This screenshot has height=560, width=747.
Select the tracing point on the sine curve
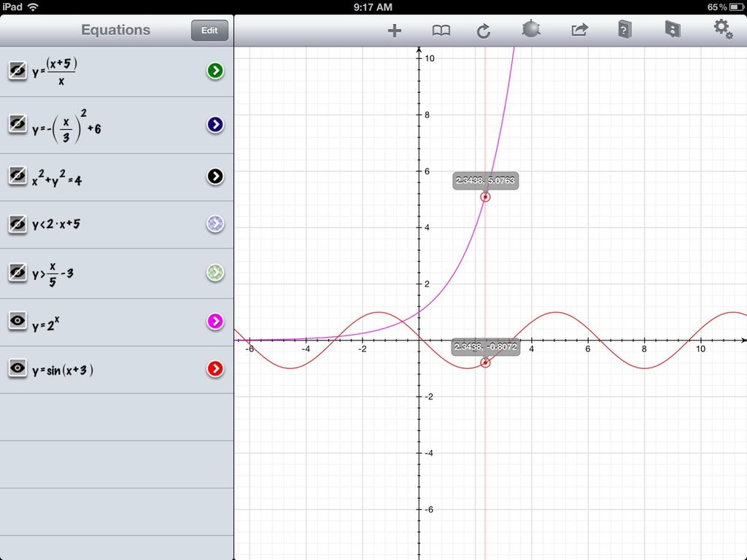click(x=486, y=362)
